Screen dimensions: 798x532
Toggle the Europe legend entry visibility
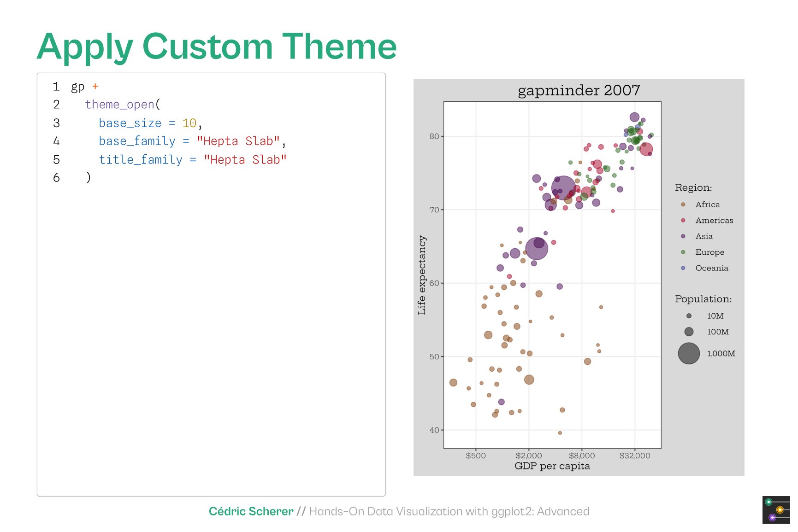[x=710, y=252]
